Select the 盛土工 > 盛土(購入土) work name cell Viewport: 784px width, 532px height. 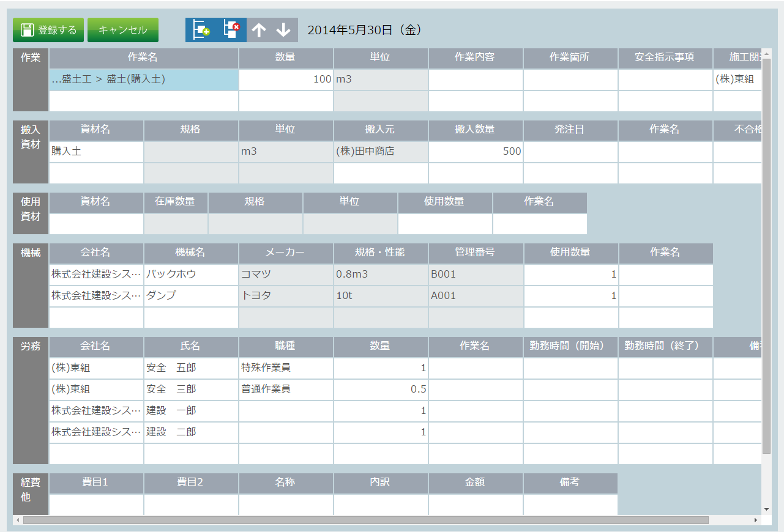coord(144,79)
